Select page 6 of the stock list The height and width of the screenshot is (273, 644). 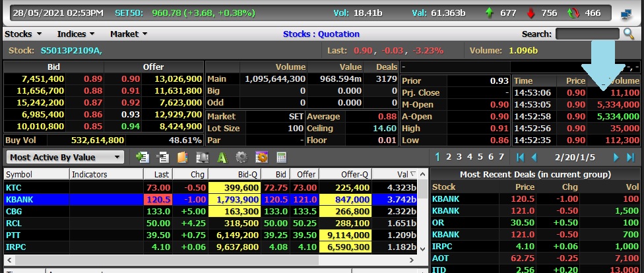pyautogui.click(x=490, y=156)
